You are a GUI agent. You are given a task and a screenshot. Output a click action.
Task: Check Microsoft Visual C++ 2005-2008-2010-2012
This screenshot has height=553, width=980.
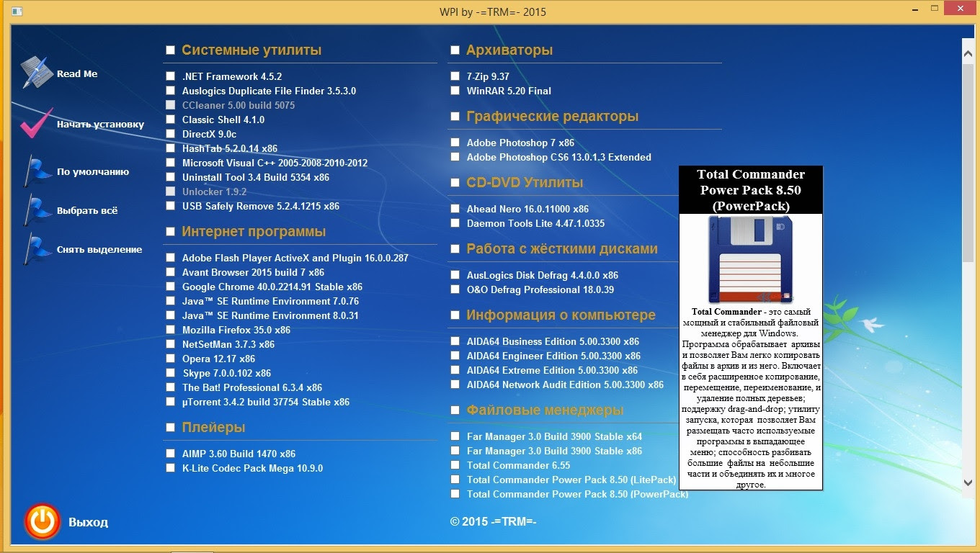click(170, 163)
